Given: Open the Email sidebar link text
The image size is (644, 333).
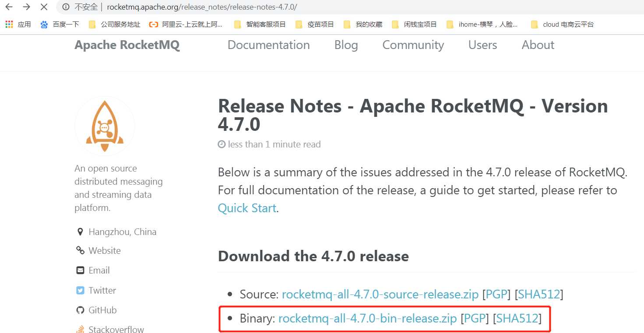Looking at the screenshot, I should point(99,270).
